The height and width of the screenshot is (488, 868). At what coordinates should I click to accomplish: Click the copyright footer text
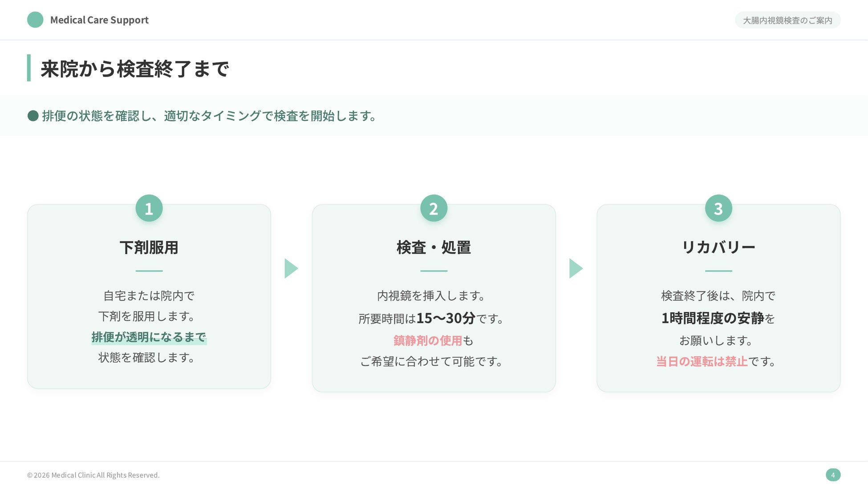93,475
